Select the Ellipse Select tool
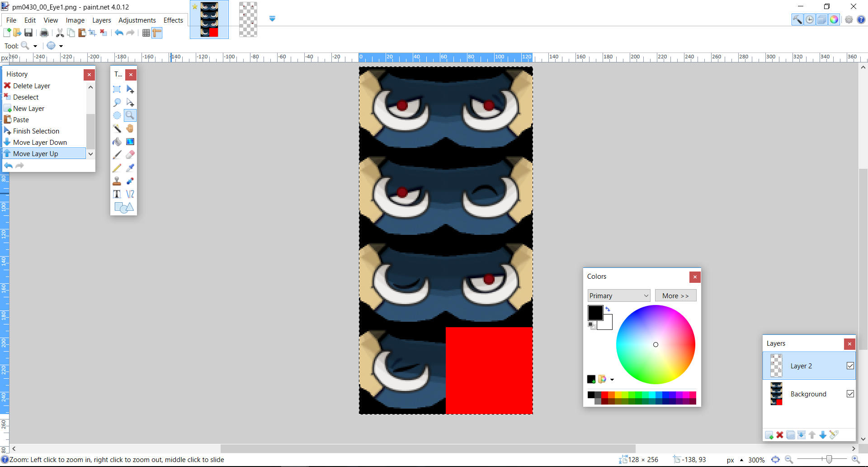This screenshot has height=467, width=868. point(117,115)
